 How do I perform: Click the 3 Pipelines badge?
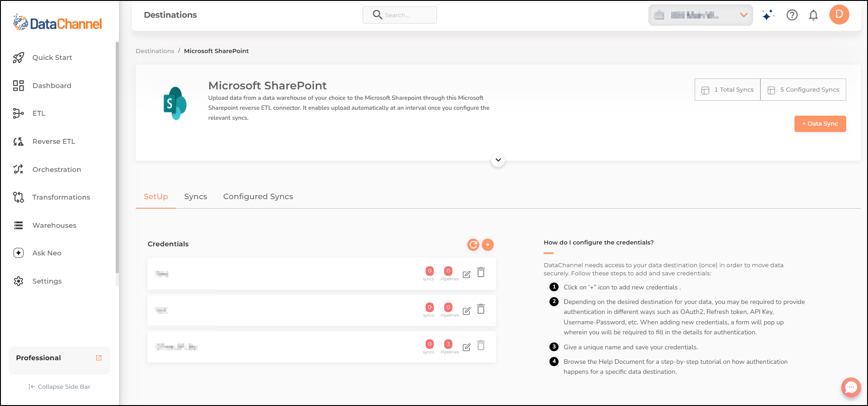[x=448, y=344]
